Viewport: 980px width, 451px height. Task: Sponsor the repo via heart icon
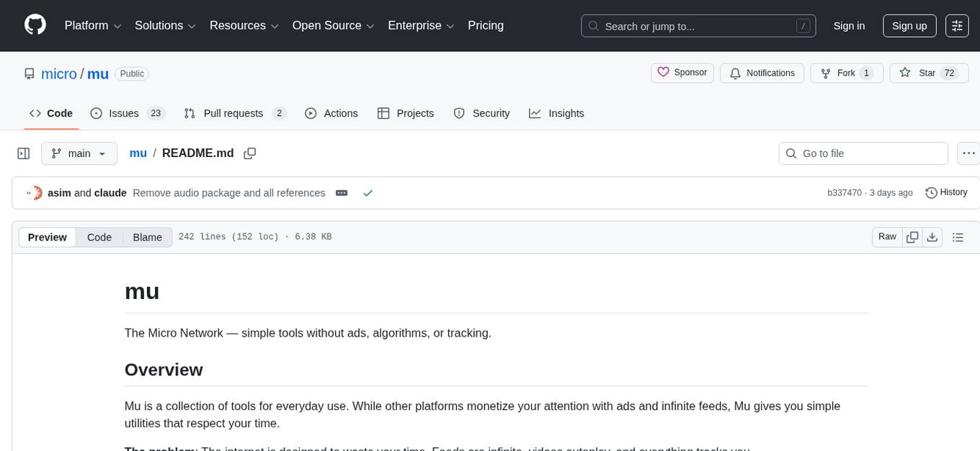click(682, 72)
